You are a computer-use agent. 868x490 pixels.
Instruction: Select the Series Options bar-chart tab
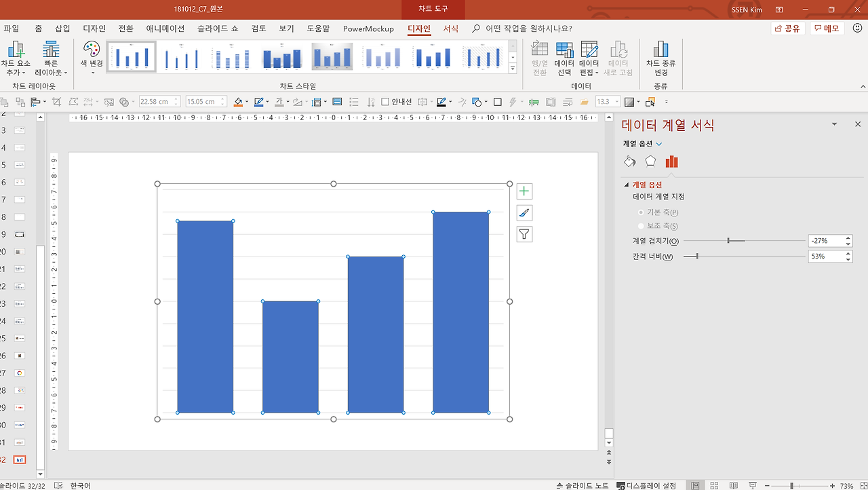(x=671, y=162)
